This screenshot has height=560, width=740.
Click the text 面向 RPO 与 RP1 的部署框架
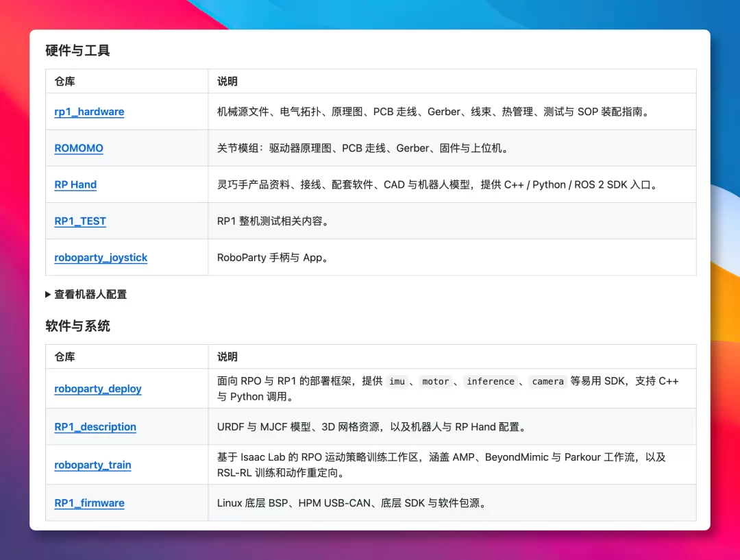coord(287,381)
